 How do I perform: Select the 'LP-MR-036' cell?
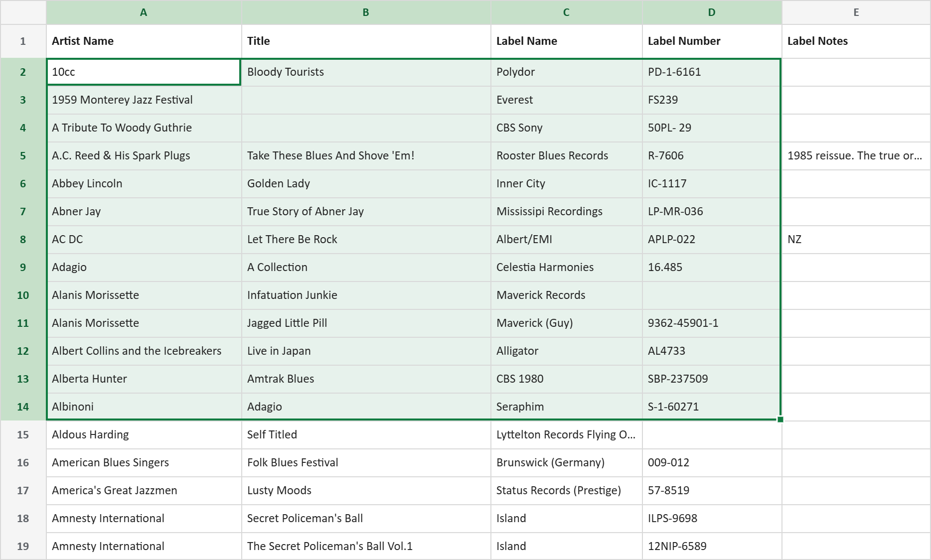tap(712, 212)
